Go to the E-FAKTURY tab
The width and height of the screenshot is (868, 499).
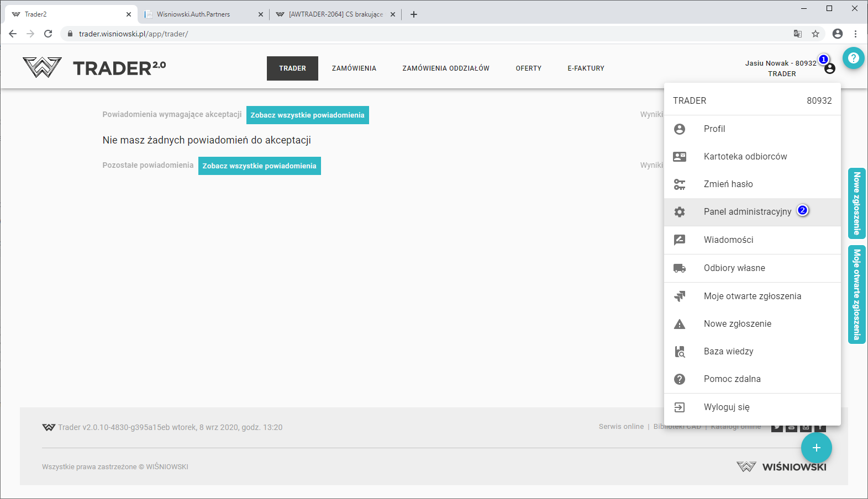pyautogui.click(x=586, y=68)
